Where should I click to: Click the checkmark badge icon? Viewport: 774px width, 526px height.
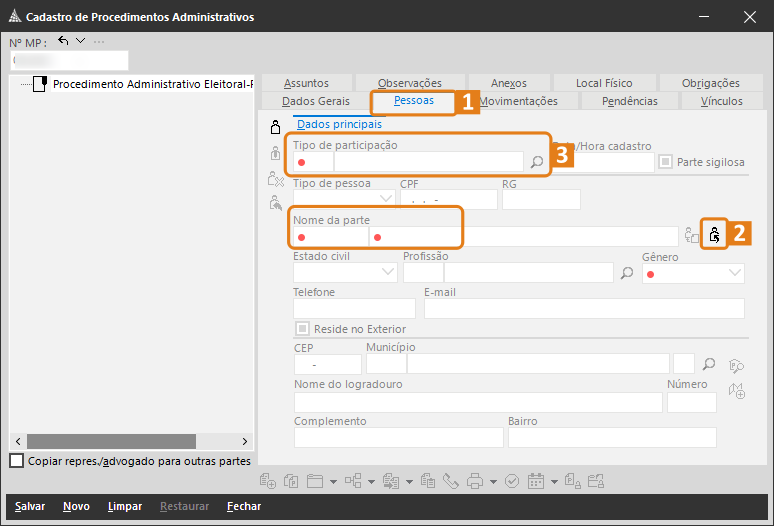[512, 481]
